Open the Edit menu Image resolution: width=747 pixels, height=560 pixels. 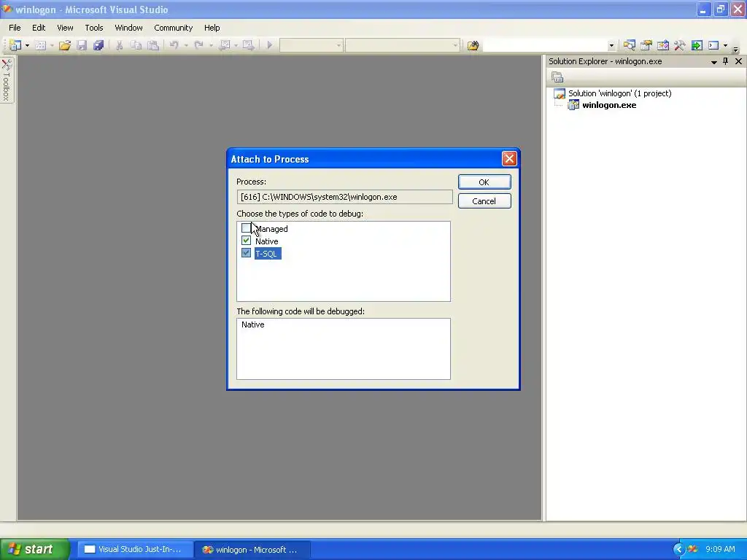click(x=39, y=28)
